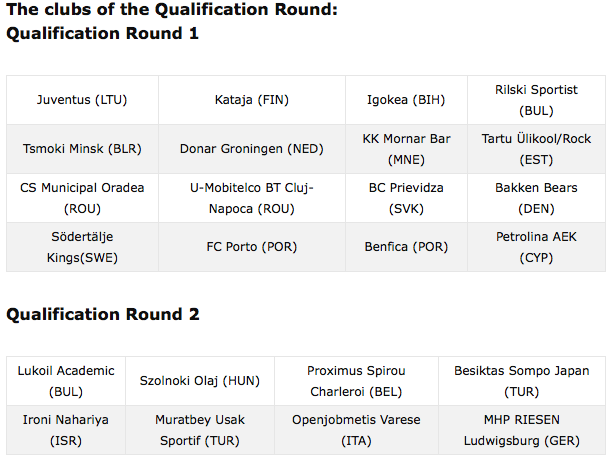This screenshot has width=610, height=459.
Task: Click the CS Municipal Oradea (ROU) cell
Action: (82, 198)
